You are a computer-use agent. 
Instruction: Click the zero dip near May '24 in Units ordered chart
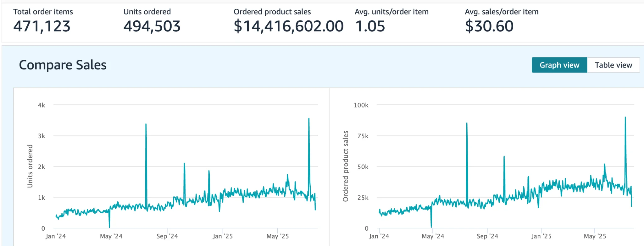[109, 226]
